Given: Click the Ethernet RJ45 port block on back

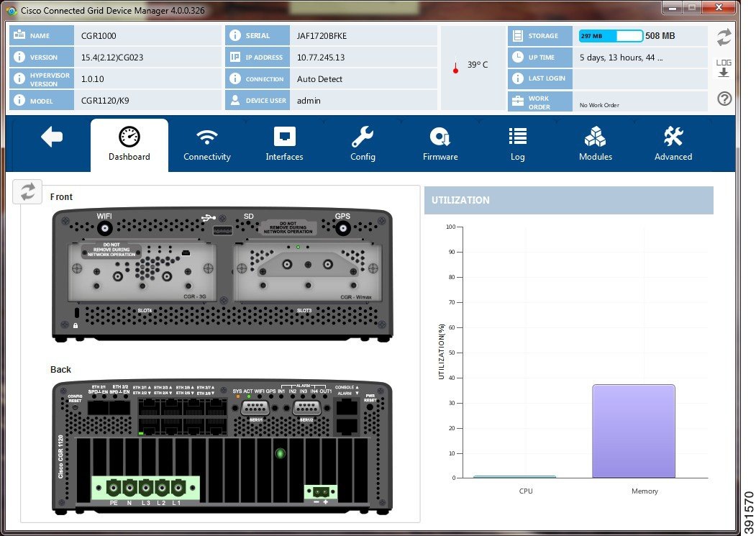Looking at the screenshot, I should point(183,417).
